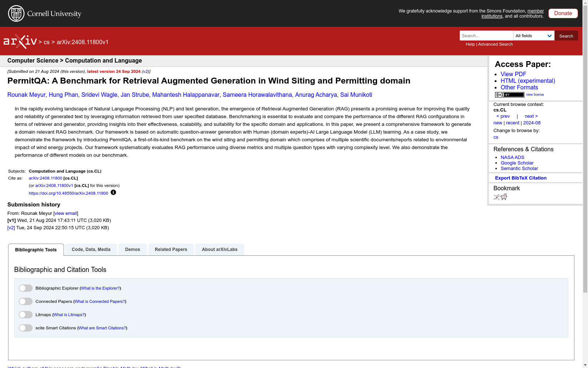Screen dimensions: 588x368
Task: Open the Related Papers tab
Action: click(x=171, y=250)
